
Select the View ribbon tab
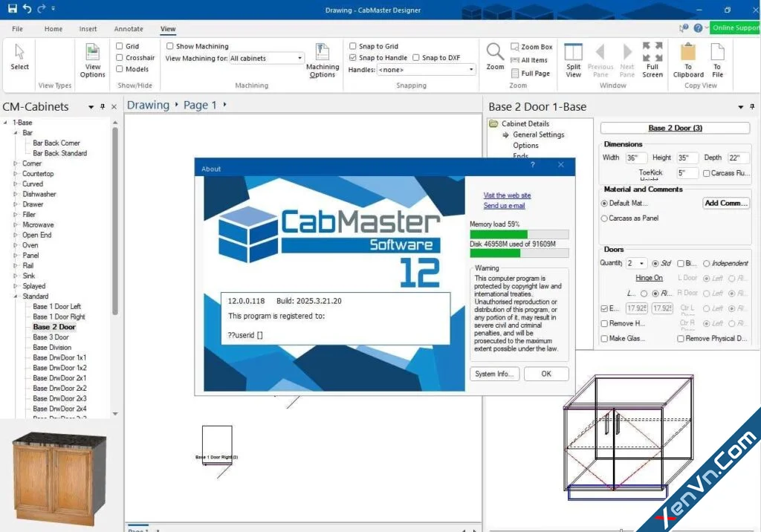click(168, 29)
